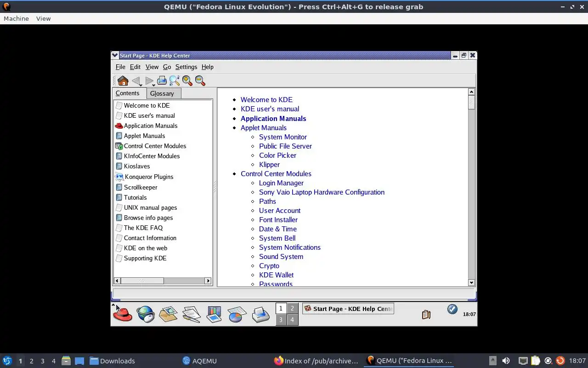Switch to KDE virtual desktop 2

(x=292, y=309)
